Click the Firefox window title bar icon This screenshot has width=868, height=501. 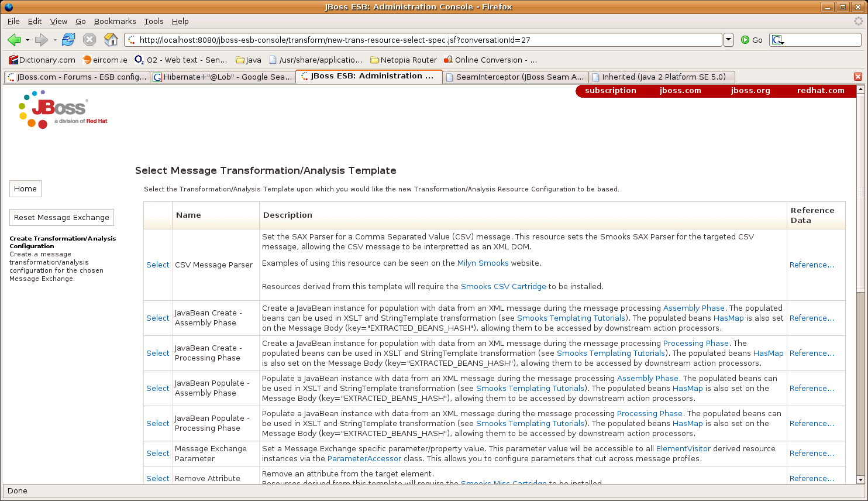[8, 7]
